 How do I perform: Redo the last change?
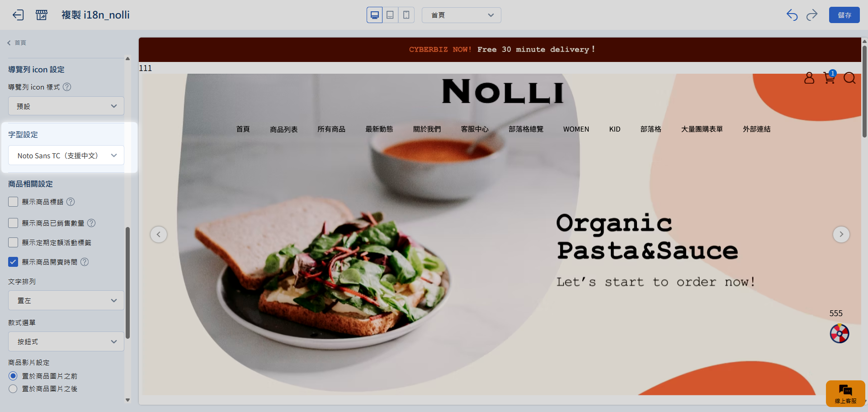pos(812,15)
